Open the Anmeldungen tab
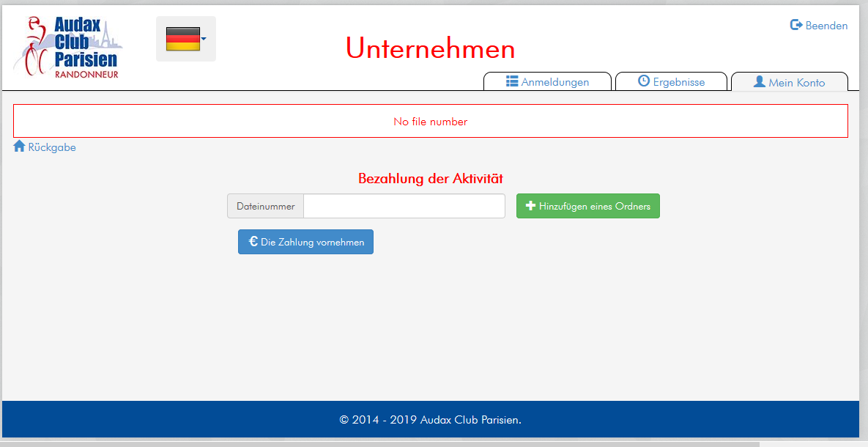The width and height of the screenshot is (868, 447). point(554,82)
